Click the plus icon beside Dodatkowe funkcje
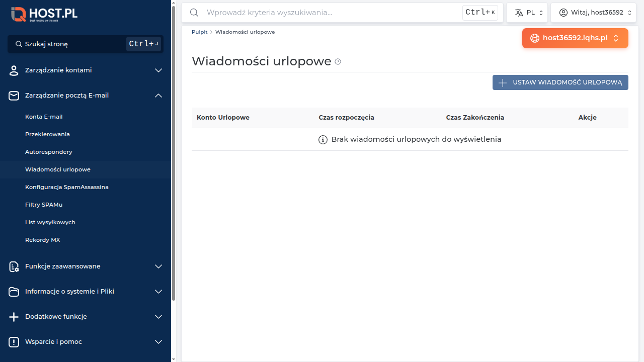 click(14, 317)
